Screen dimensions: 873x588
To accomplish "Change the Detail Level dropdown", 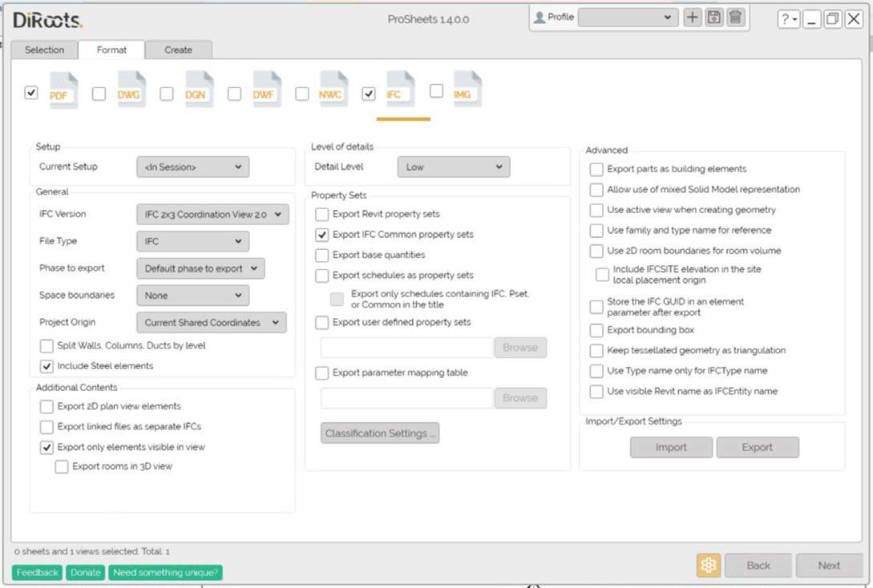I will pyautogui.click(x=454, y=167).
